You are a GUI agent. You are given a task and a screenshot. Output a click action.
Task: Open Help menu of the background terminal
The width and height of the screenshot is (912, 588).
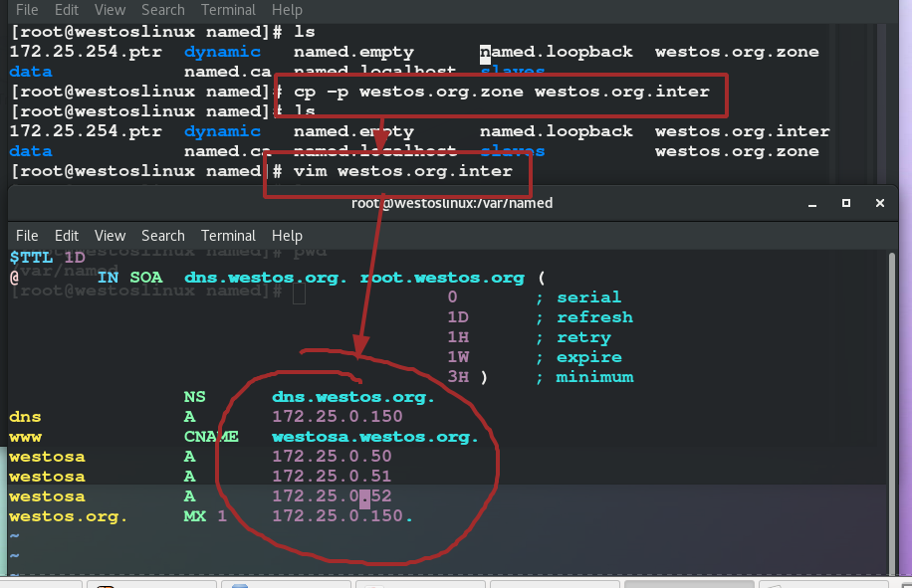[x=287, y=10]
